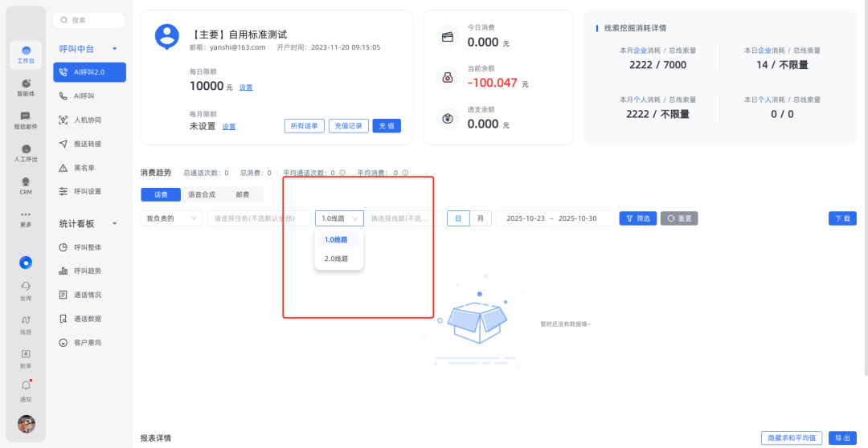
Task: Collapse the 呼叫中台 section
Action: click(x=115, y=49)
